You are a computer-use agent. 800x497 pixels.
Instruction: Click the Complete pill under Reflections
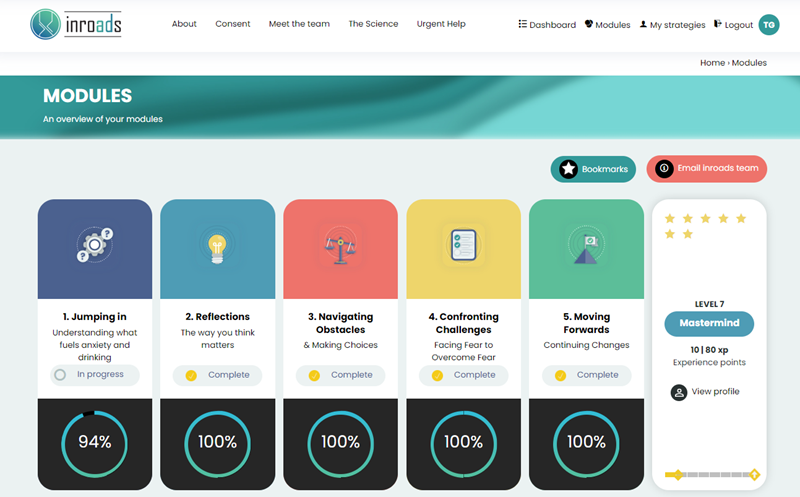point(218,376)
